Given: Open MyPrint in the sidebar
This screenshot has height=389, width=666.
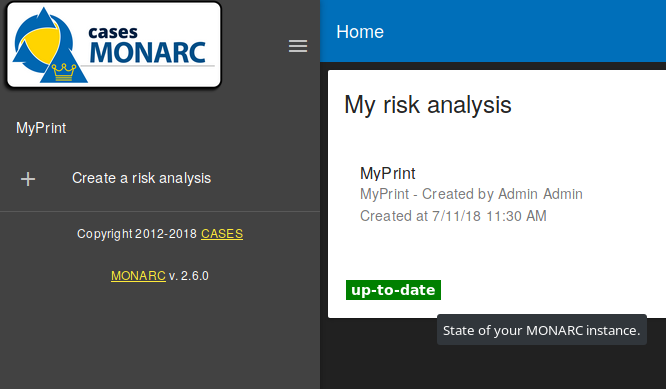Looking at the screenshot, I should click(x=41, y=128).
